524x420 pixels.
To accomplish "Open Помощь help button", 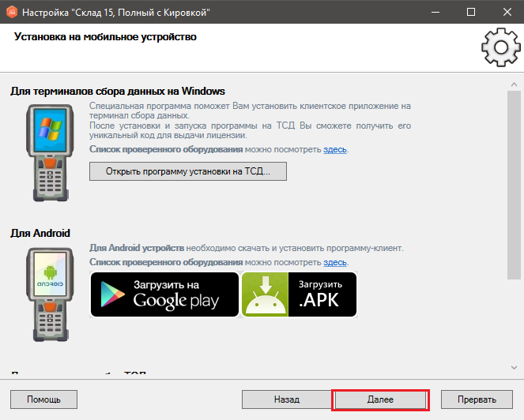I will [x=43, y=399].
